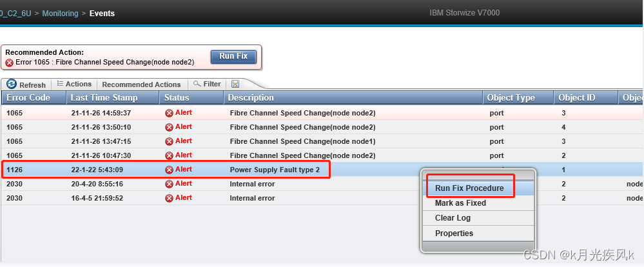Image resolution: width=644 pixels, height=267 pixels.
Task: Click the Filter magnifier icon
Action: 197,84
